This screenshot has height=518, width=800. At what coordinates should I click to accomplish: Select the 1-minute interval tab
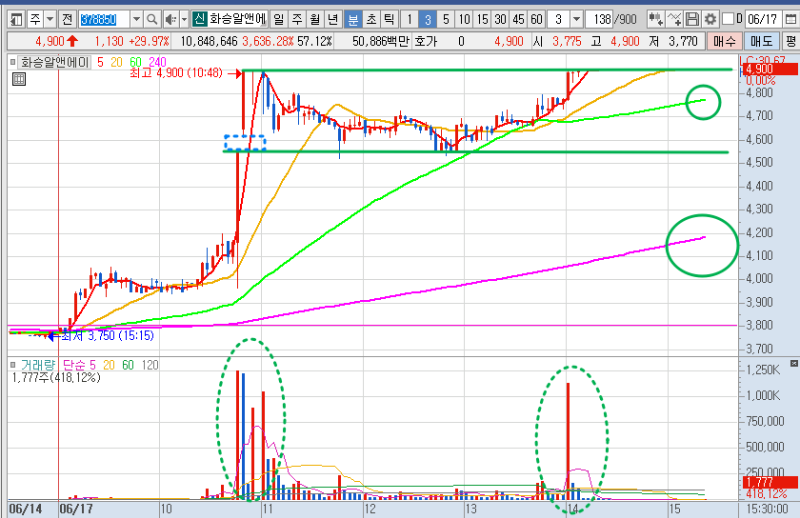tap(409, 19)
